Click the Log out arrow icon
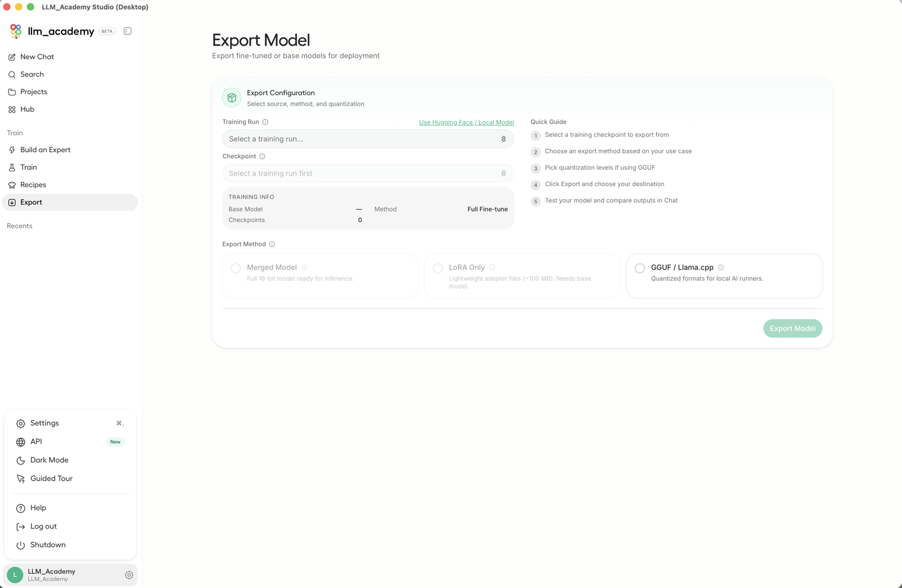 21,527
